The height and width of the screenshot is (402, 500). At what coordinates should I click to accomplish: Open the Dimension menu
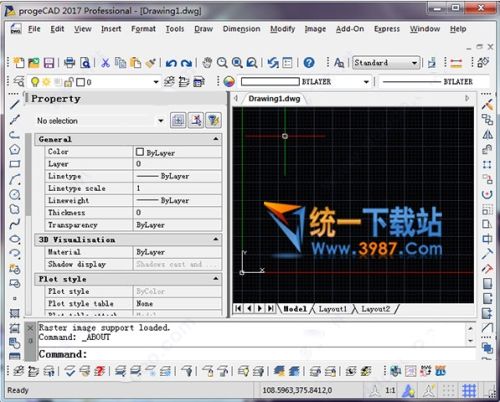[242, 29]
